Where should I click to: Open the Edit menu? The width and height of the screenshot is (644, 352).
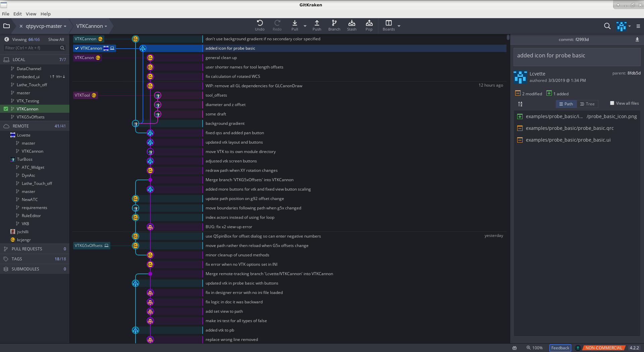[17, 14]
